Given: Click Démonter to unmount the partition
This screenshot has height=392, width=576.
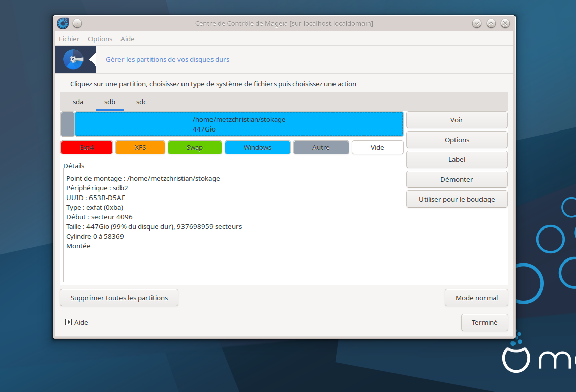Looking at the screenshot, I should click(457, 179).
